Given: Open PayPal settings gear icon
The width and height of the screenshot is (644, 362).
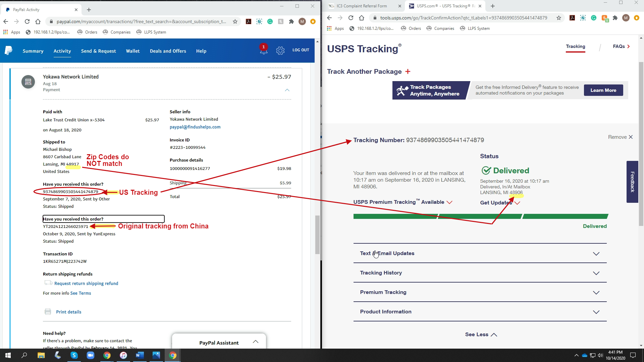Looking at the screenshot, I should [x=280, y=51].
